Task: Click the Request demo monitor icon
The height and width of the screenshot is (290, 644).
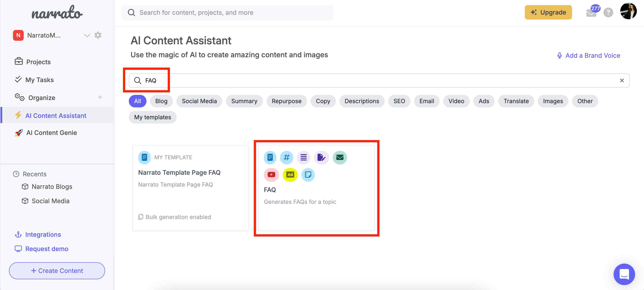Action: tap(18, 249)
